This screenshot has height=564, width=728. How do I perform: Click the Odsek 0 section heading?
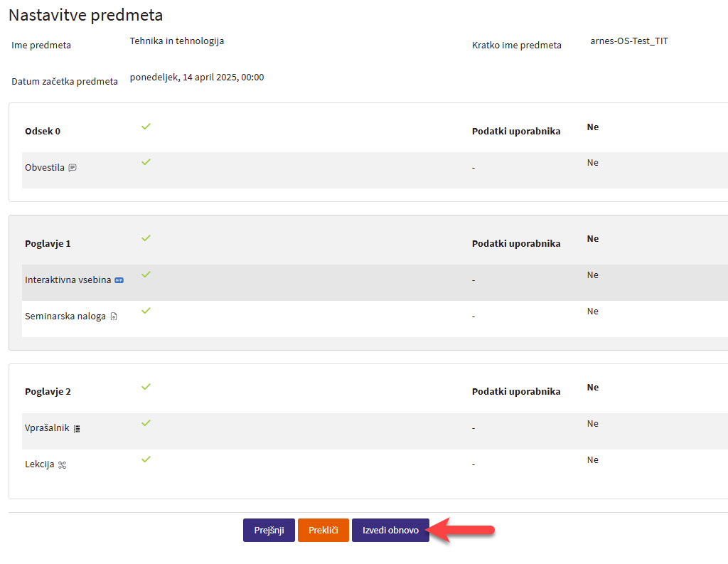(43, 132)
